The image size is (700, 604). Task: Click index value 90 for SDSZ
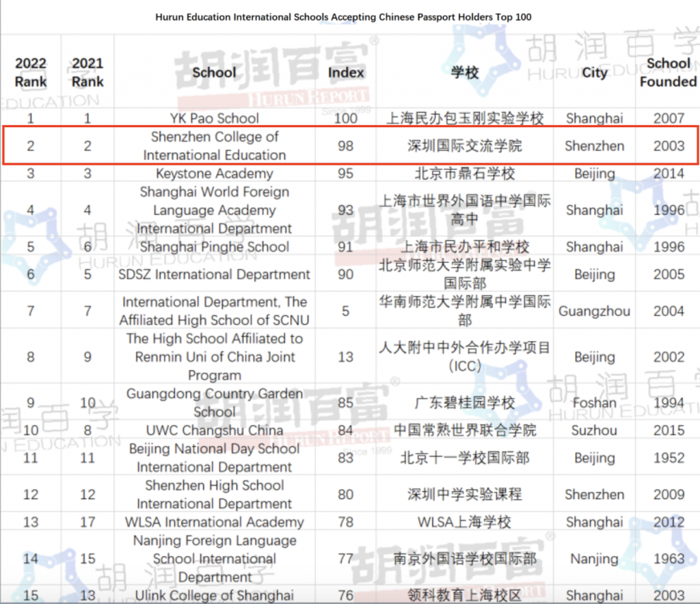[x=345, y=274]
